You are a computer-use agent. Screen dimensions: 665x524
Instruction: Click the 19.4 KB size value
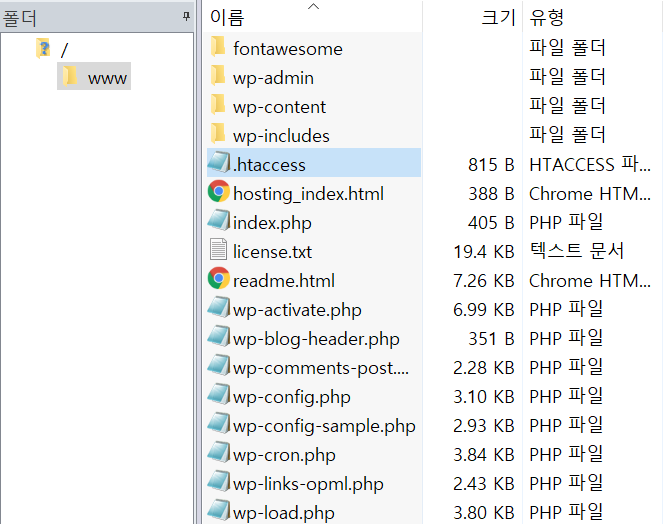pos(484,252)
